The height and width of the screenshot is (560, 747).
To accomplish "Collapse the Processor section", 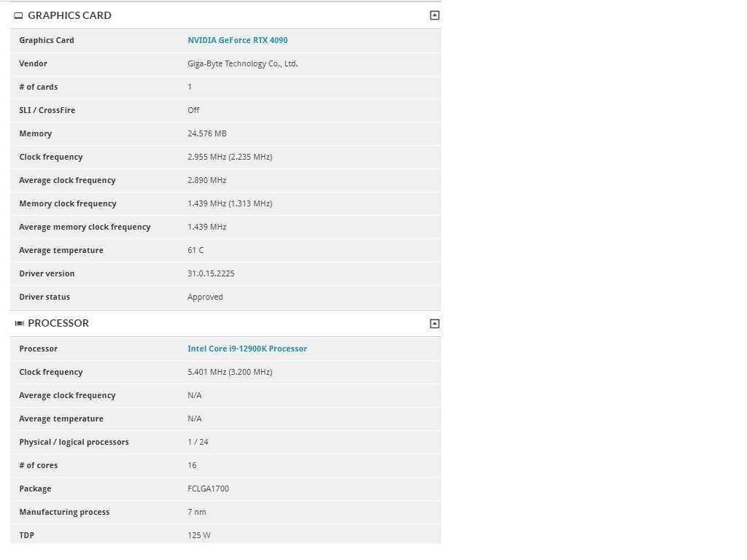I will (435, 324).
